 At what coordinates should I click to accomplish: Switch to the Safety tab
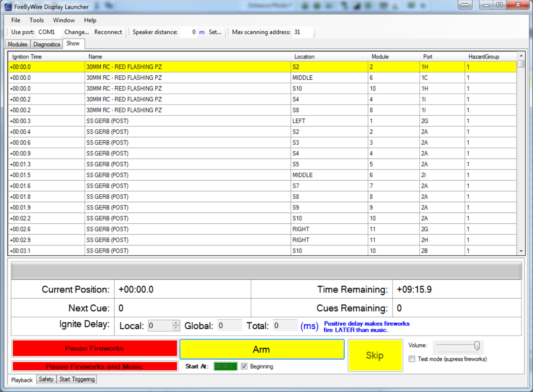tap(46, 379)
